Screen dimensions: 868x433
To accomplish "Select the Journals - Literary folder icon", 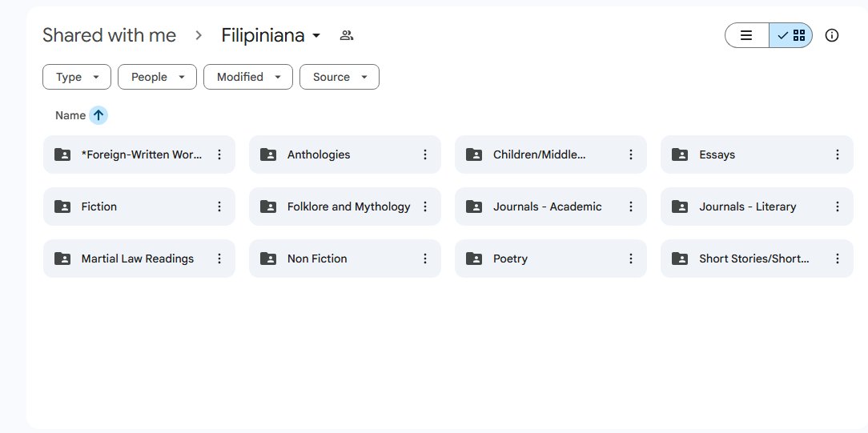I will click(680, 206).
